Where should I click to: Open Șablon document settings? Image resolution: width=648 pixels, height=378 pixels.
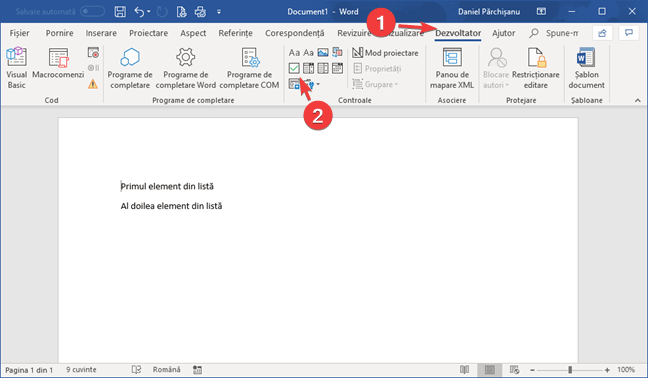[586, 68]
